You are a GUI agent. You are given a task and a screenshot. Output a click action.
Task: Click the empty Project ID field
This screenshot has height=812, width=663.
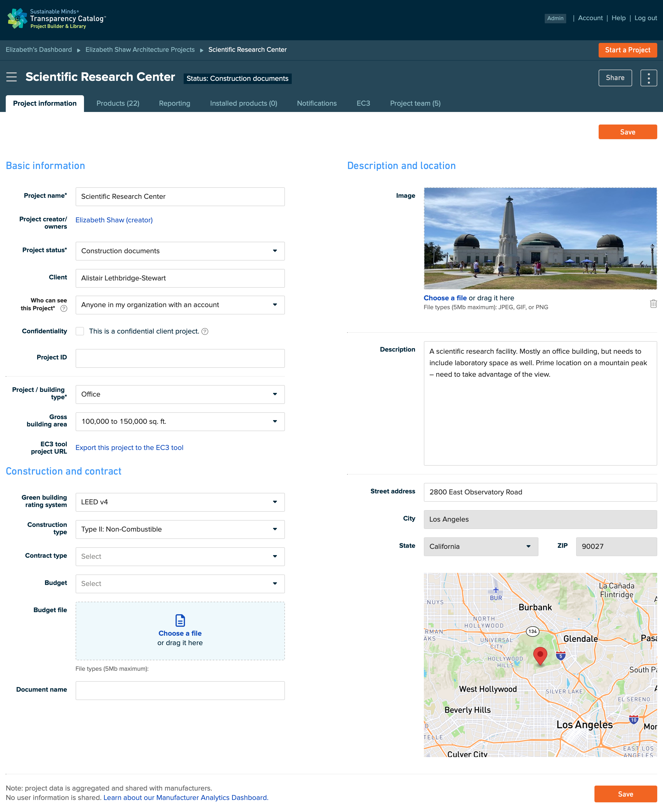pos(180,358)
